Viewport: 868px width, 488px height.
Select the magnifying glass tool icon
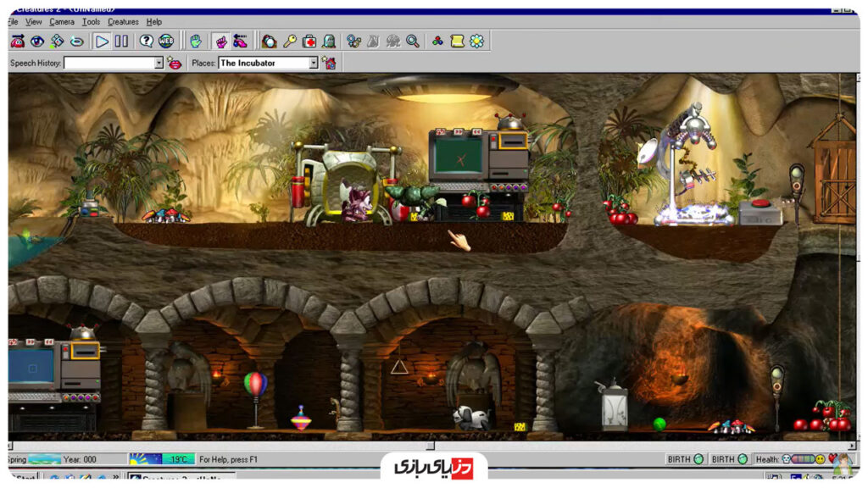(x=413, y=41)
